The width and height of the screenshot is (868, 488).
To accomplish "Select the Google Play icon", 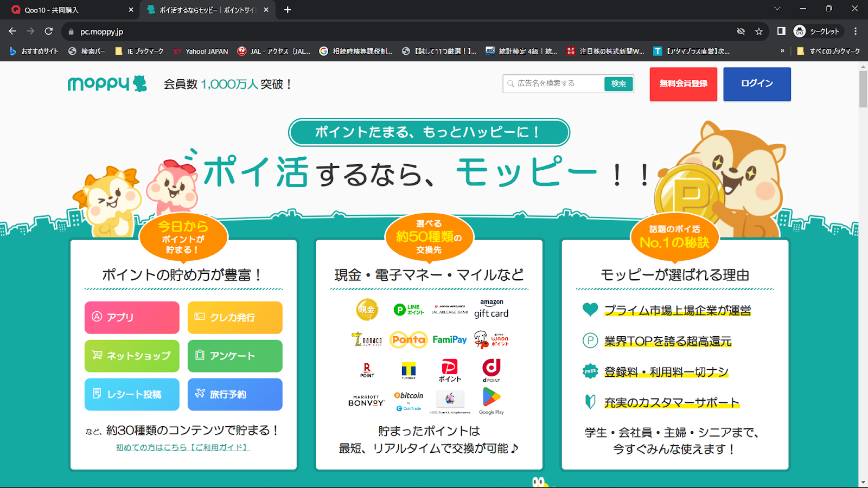I will pos(492,401).
